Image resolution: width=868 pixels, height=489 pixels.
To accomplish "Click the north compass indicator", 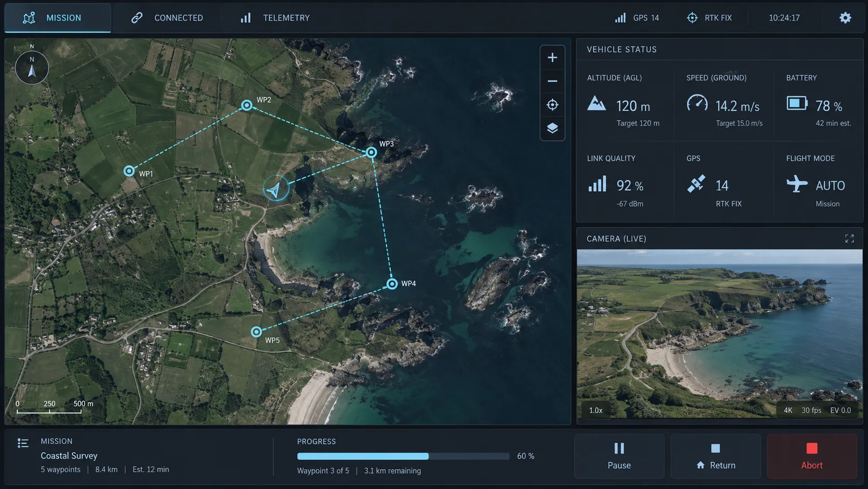I will (32, 68).
